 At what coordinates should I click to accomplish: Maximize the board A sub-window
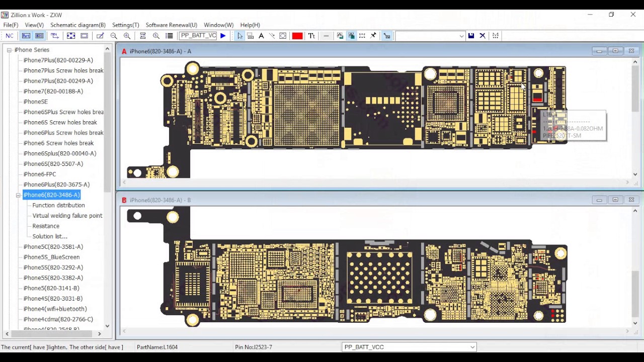click(x=615, y=51)
